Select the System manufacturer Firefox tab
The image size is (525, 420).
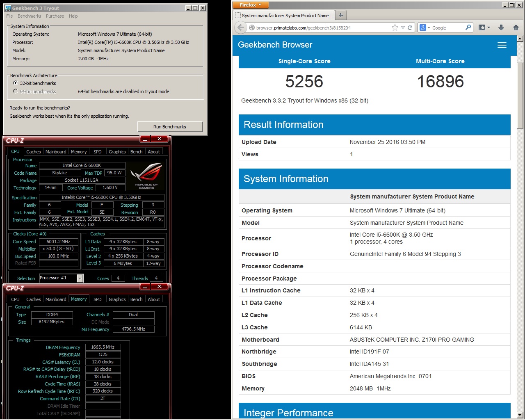tap(284, 16)
